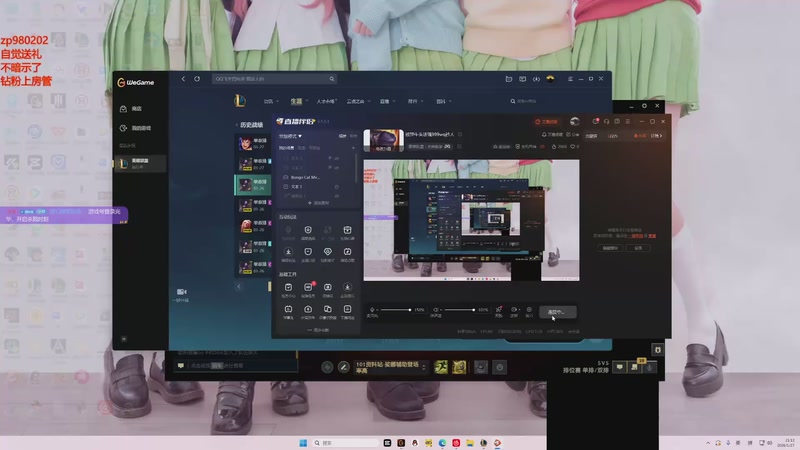The image size is (800, 450).
Task: Go back in the WeGame window
Action: click(183, 79)
